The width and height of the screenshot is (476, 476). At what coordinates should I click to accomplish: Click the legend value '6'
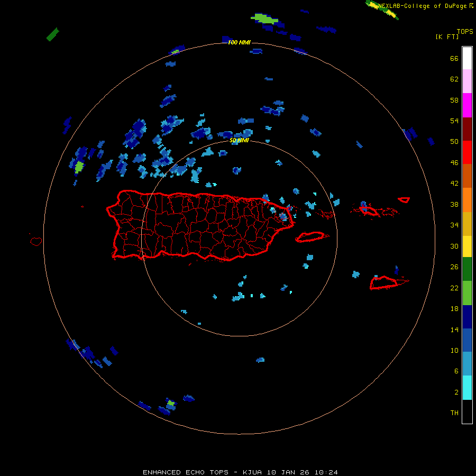coord(456,371)
